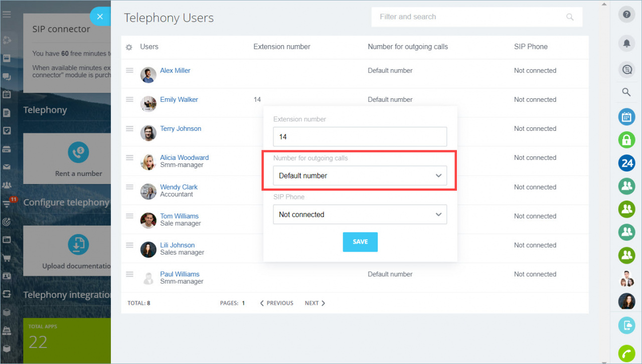Screen dimensions: 642x364
Task: Open the shopping cart icon in left sidebar
Action: [7, 258]
